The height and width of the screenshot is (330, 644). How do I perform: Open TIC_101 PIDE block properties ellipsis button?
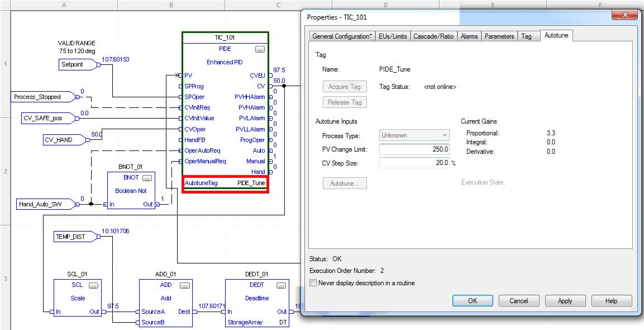(260, 49)
